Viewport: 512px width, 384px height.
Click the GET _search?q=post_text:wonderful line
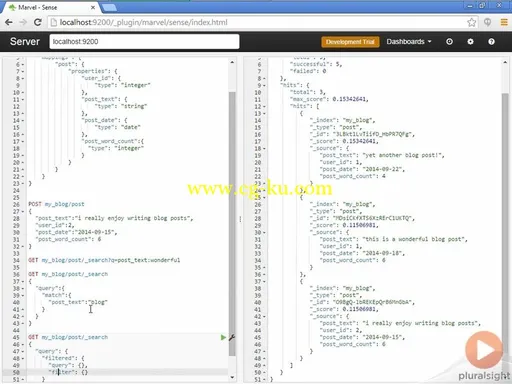tap(104, 260)
